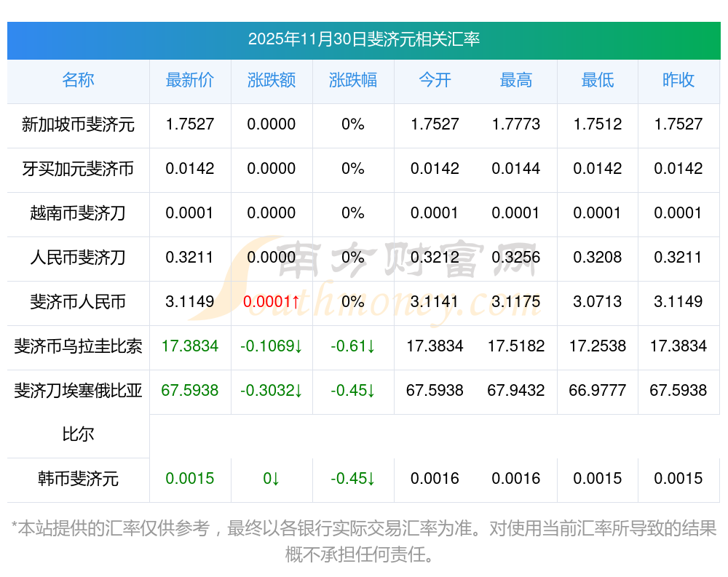Select the low value 66.9777
Image resolution: width=728 pixels, height=577 pixels.
coord(598,390)
